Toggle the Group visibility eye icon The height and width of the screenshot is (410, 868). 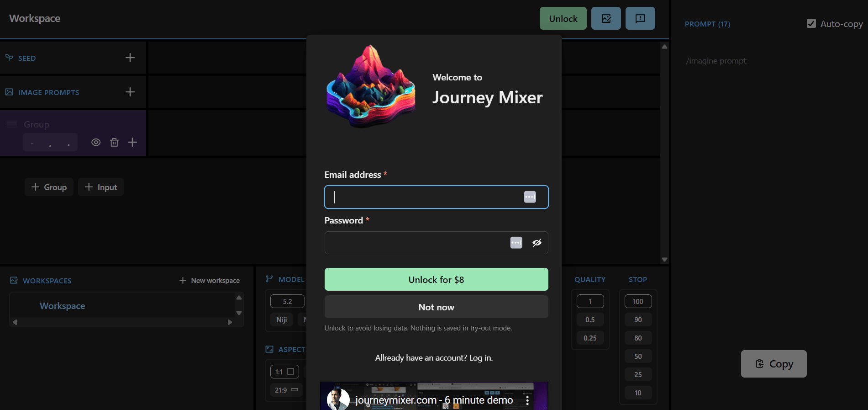[96, 142]
